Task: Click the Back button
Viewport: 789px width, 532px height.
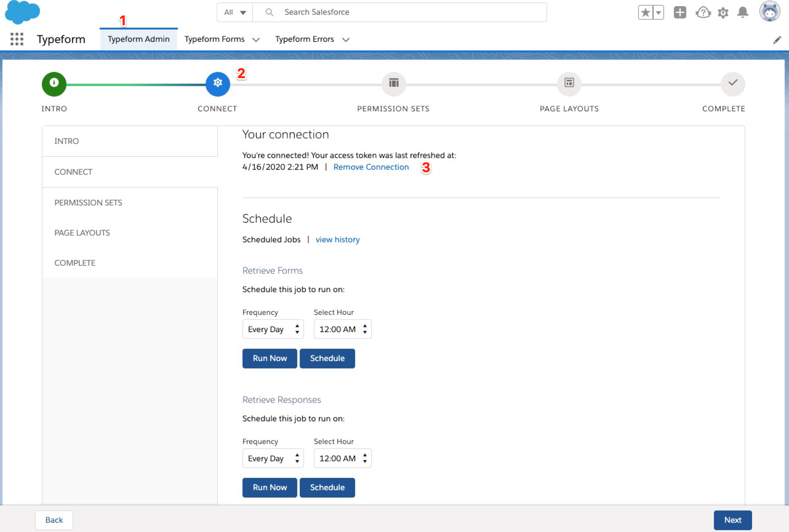Action: click(x=54, y=520)
